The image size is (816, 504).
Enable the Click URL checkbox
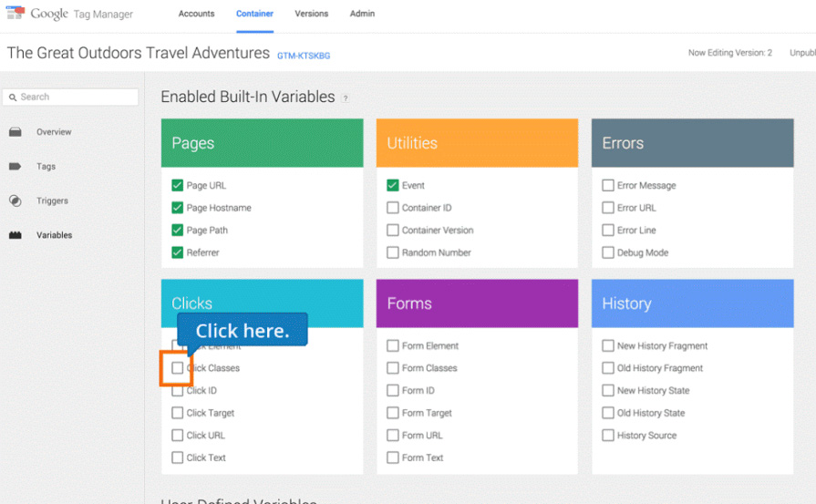point(178,435)
